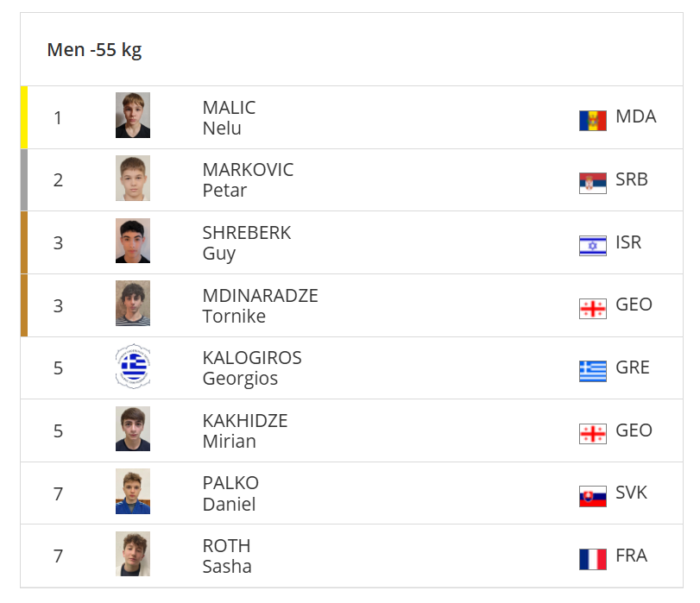Open MALIC Nelu athlete profile link
Viewport: 700px width, 603px height.
coord(229,118)
